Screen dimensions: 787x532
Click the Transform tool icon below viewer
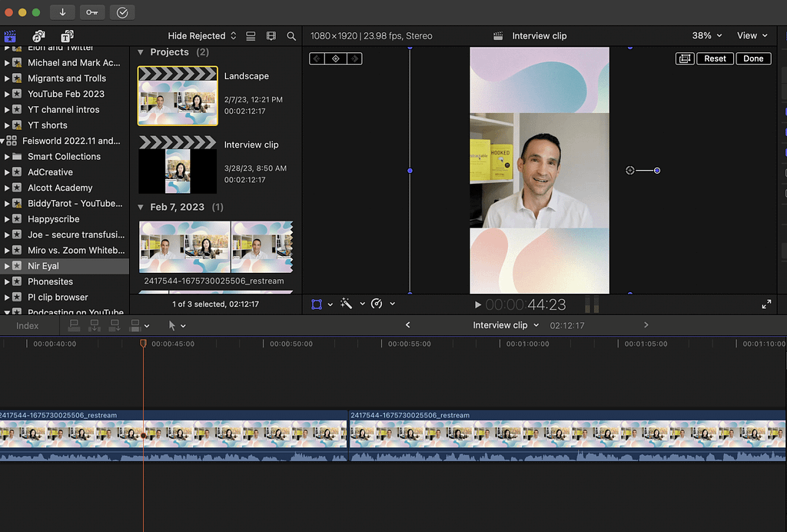click(x=317, y=304)
